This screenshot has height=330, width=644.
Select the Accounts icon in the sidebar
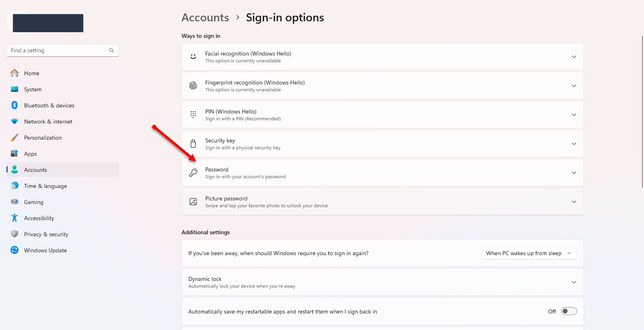(x=14, y=169)
